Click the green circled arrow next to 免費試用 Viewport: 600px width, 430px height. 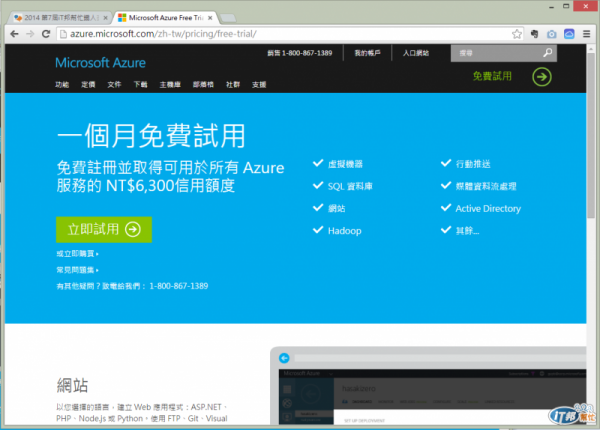[x=542, y=77]
